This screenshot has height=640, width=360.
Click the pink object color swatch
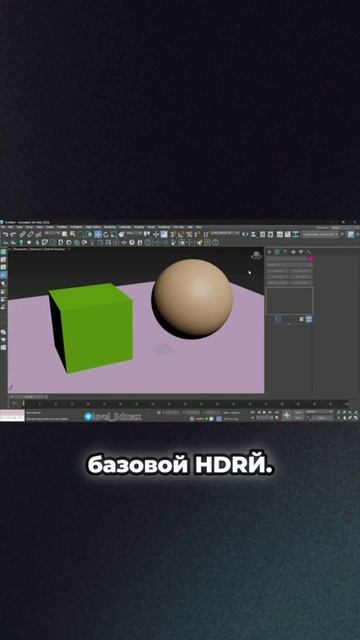click(x=311, y=258)
